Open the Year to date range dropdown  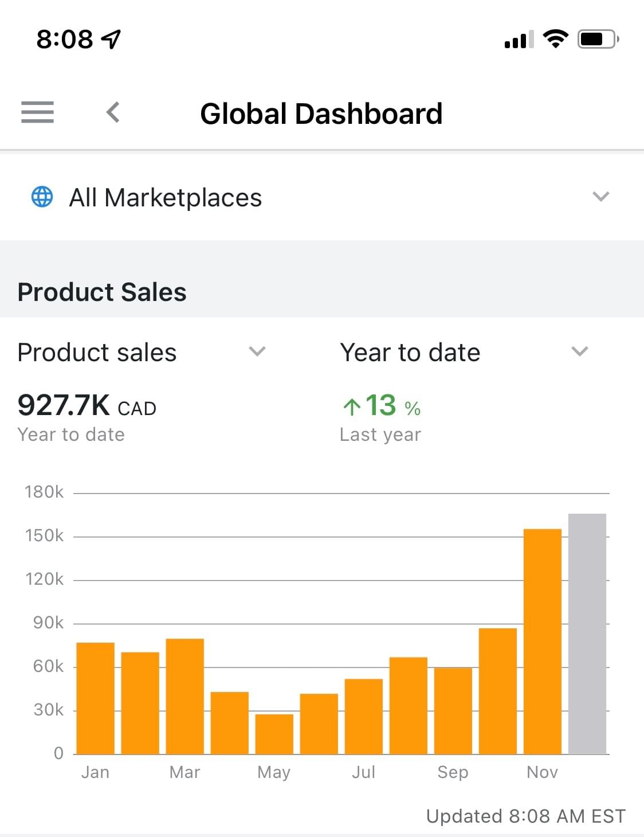point(580,351)
